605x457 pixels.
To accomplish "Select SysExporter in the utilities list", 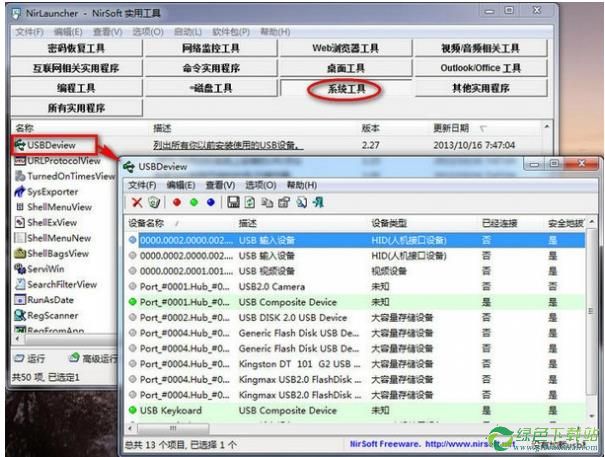I will [x=52, y=191].
